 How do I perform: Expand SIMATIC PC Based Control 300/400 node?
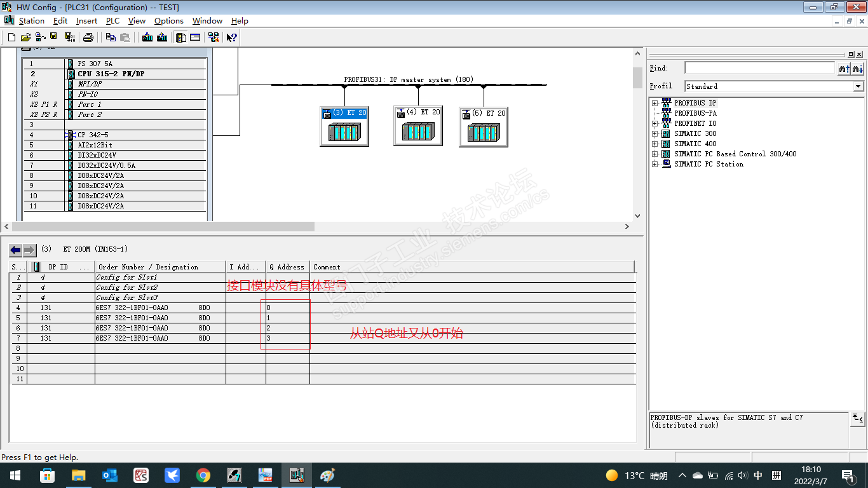click(x=654, y=154)
